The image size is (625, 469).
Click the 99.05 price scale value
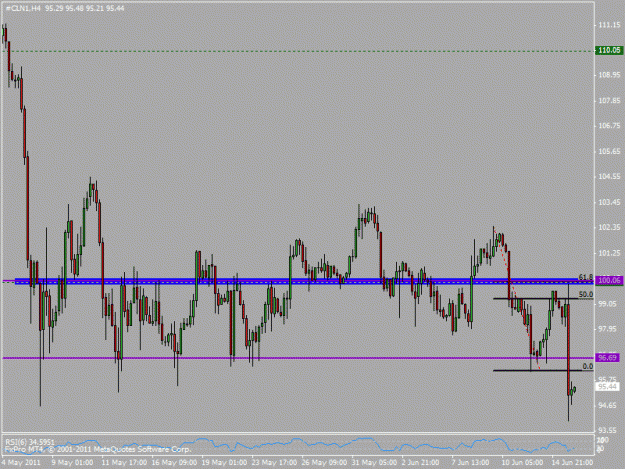click(x=607, y=304)
